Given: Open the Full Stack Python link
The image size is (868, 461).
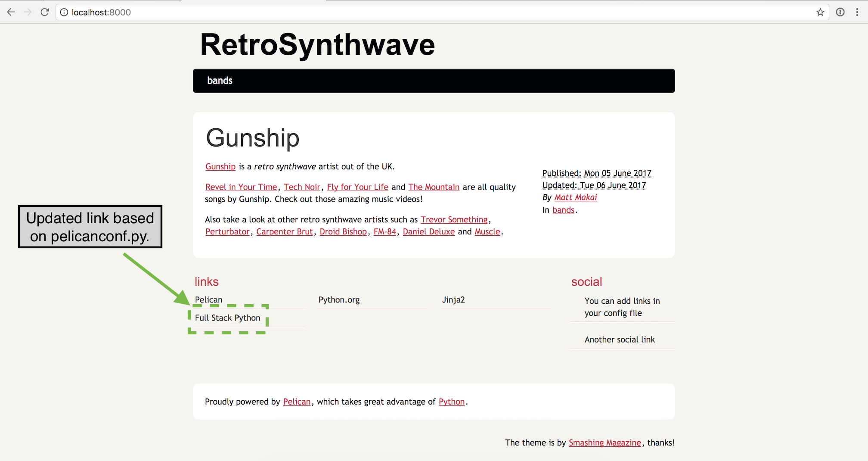Looking at the screenshot, I should click(x=227, y=318).
